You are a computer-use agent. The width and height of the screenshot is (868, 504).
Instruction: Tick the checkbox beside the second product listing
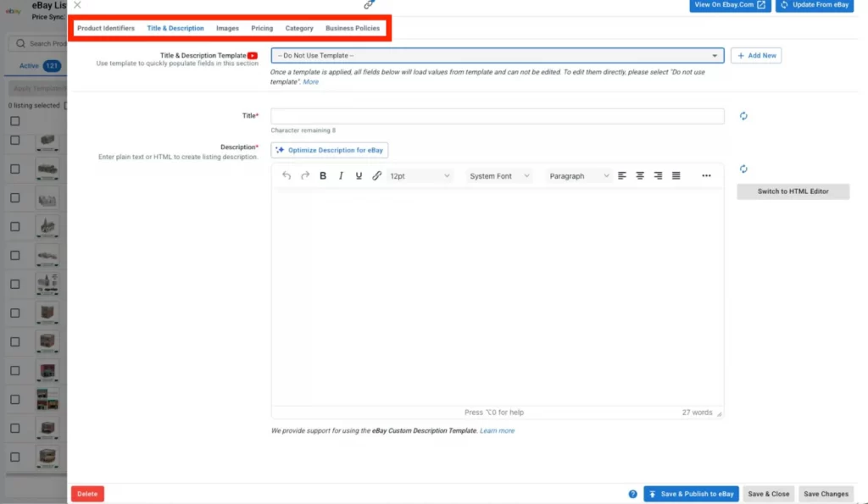(x=13, y=170)
